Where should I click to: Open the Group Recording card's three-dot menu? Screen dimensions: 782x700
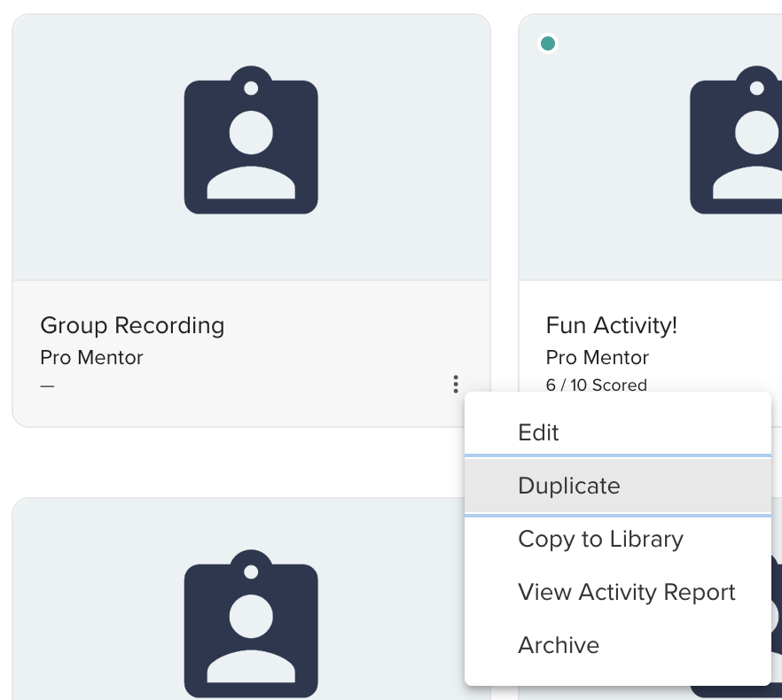point(456,384)
